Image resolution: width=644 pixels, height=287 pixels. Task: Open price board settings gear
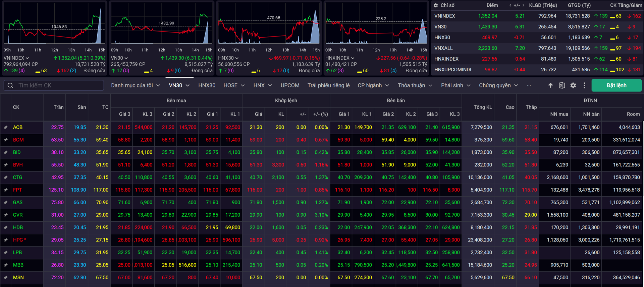[x=573, y=85]
